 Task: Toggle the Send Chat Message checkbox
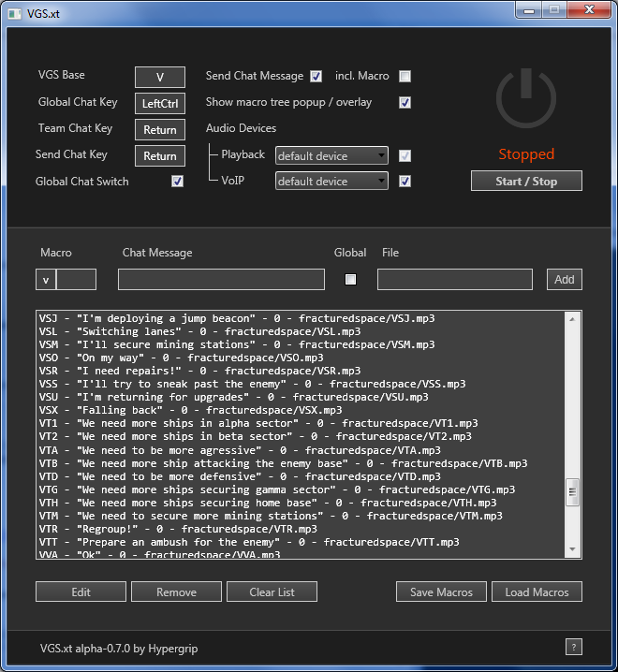pos(316,77)
